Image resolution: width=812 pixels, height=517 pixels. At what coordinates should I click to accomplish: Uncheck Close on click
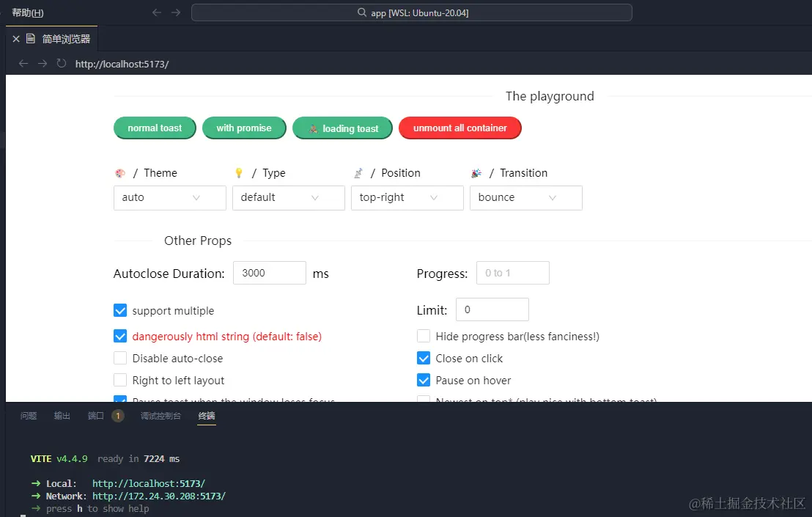tap(424, 358)
